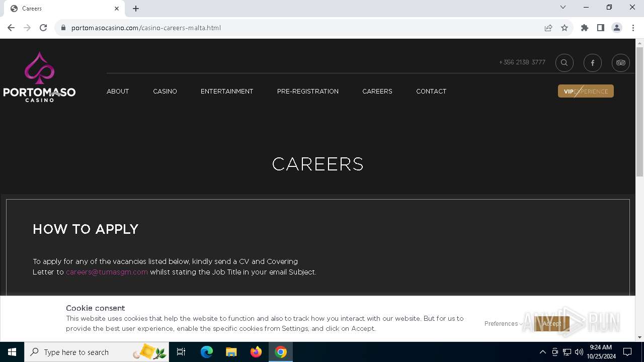The width and height of the screenshot is (644, 362).
Task: Close the Careers tab
Action: pos(117,9)
